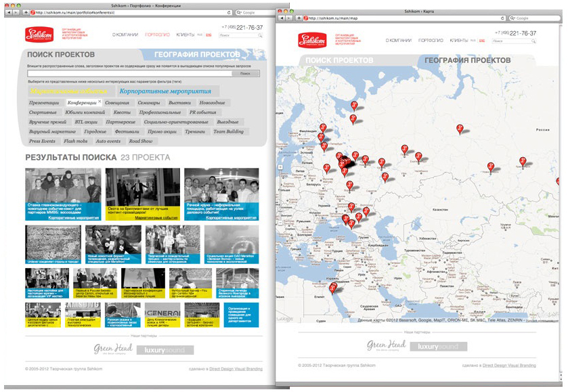Screen dimensions: 568x392
Task: Click the luxurysound partner logo in Map window
Action: coord(438,347)
